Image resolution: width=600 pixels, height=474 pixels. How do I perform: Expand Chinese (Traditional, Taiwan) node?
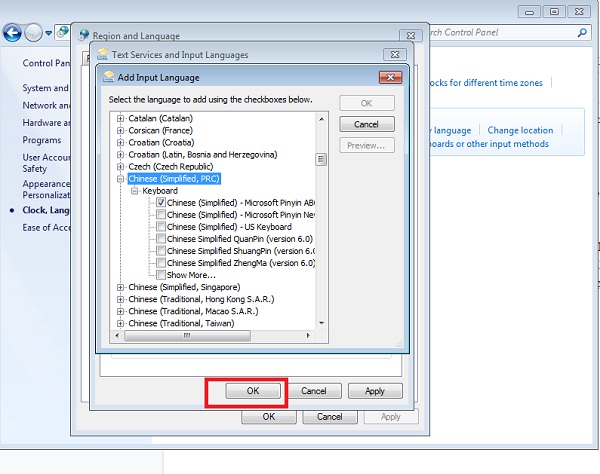(x=121, y=323)
